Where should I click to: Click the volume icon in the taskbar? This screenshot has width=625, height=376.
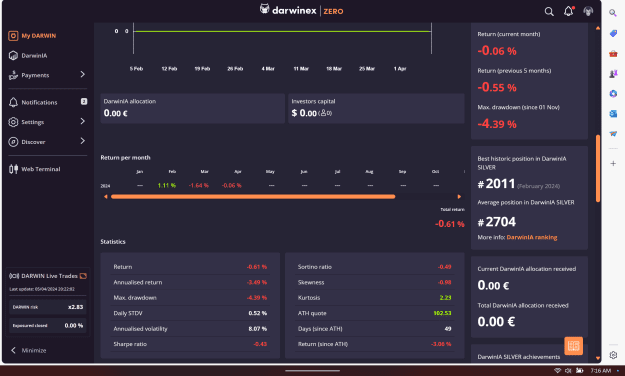568,371
